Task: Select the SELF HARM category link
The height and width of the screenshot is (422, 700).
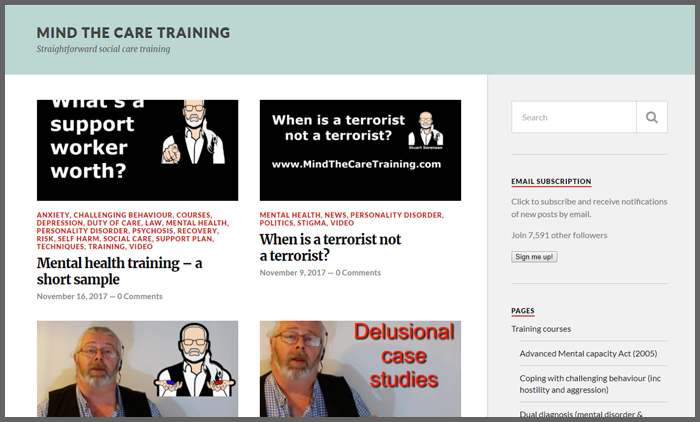Action: pos(79,239)
